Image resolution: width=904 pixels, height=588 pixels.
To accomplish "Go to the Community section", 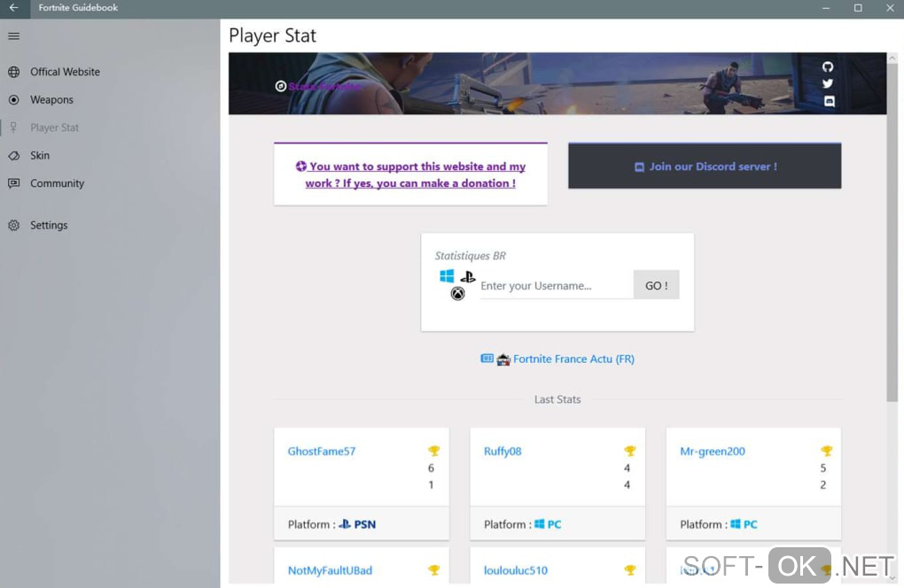I will 57,183.
